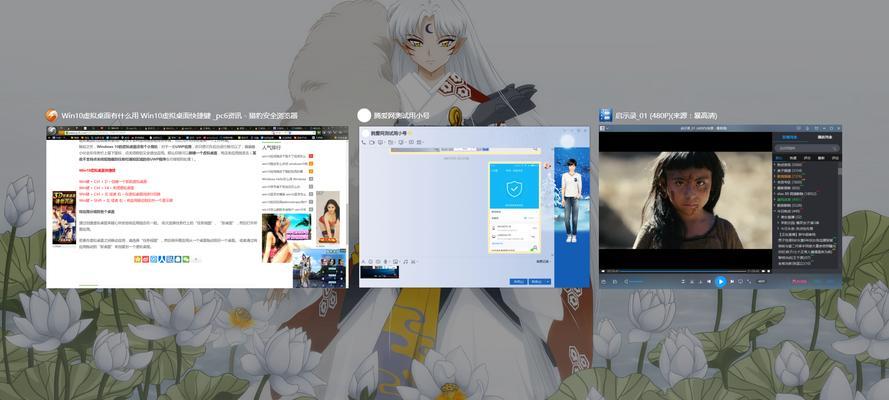Click the video call camera icon in QQ chat
The width and height of the screenshot is (889, 400).
point(372,142)
